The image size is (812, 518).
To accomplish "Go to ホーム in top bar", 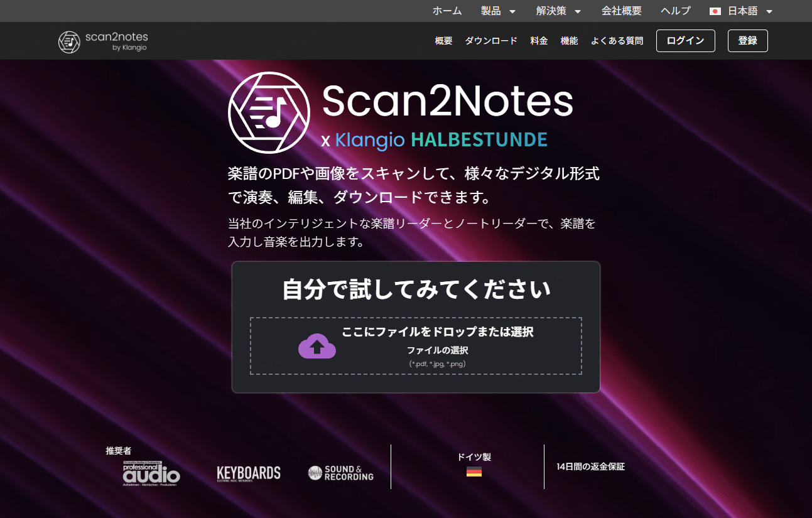I will tap(447, 11).
